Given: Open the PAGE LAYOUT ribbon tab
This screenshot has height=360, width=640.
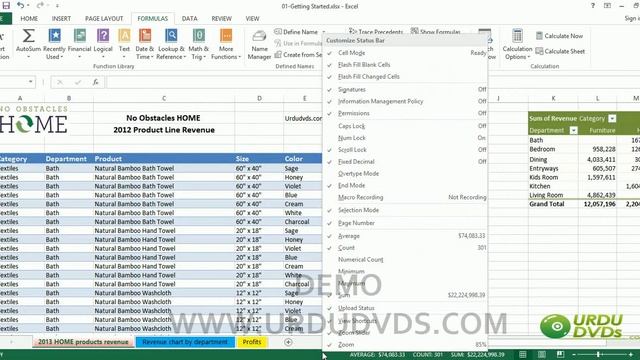Looking at the screenshot, I should coord(104,18).
